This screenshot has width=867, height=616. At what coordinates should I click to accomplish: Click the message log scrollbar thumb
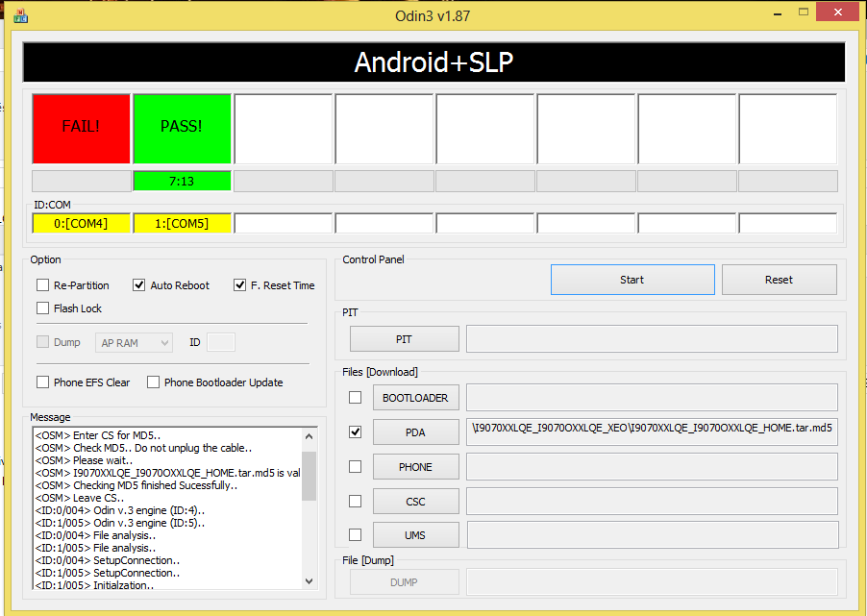[x=310, y=476]
